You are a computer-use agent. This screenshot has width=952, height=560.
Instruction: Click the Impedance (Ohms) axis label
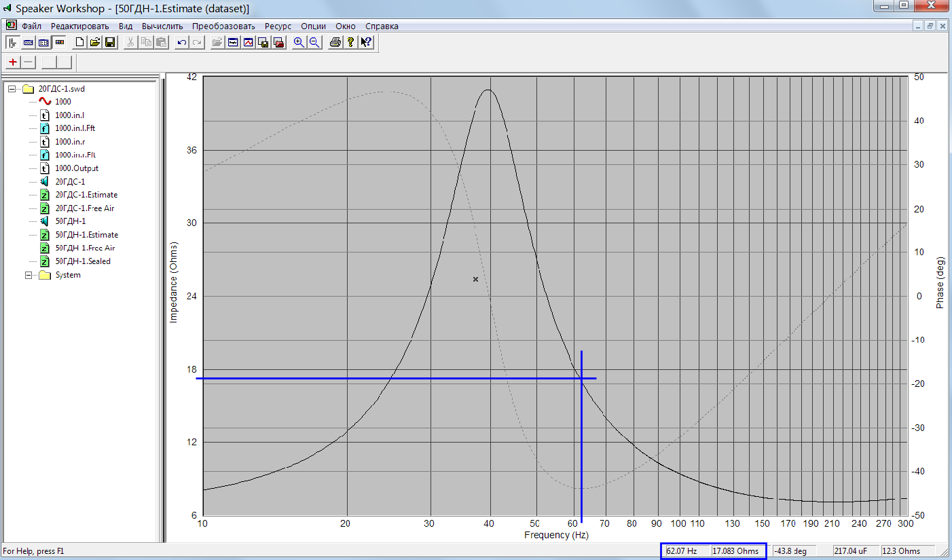click(x=173, y=281)
